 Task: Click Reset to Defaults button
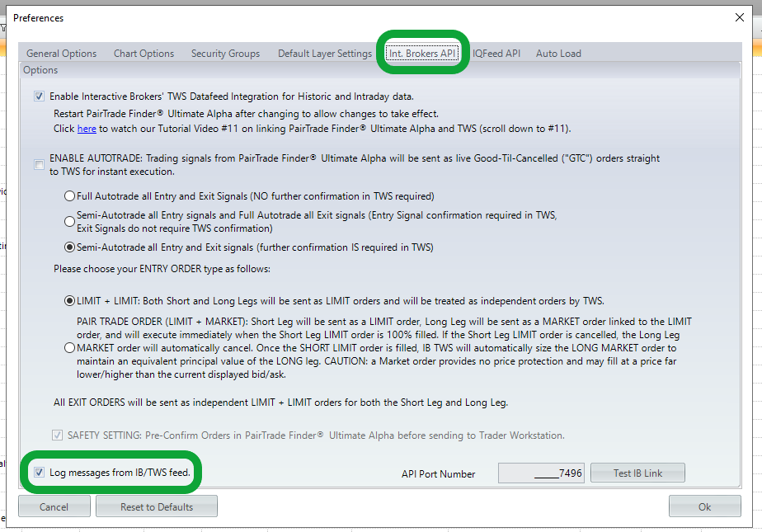157,506
